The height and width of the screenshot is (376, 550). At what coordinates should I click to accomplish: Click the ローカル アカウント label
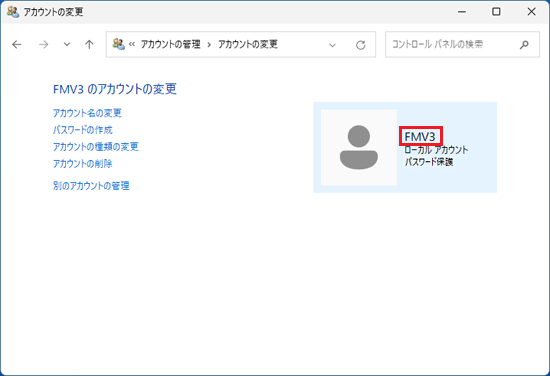point(436,150)
